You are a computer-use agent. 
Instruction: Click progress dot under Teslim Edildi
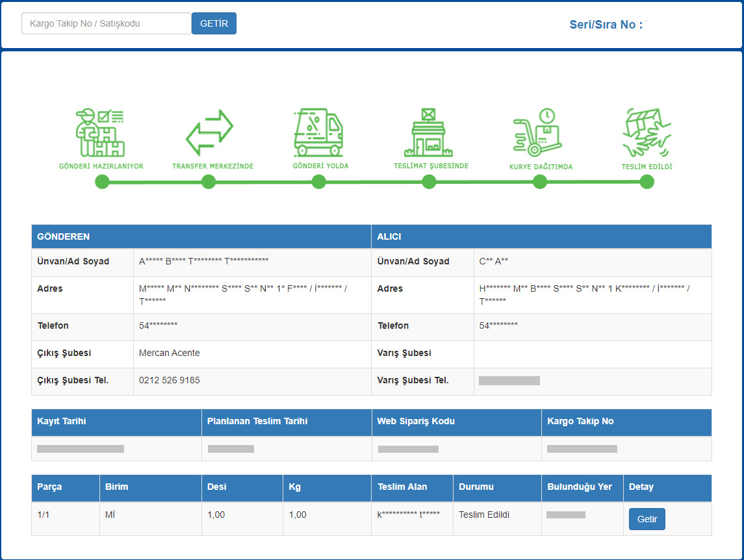pyautogui.click(x=647, y=182)
